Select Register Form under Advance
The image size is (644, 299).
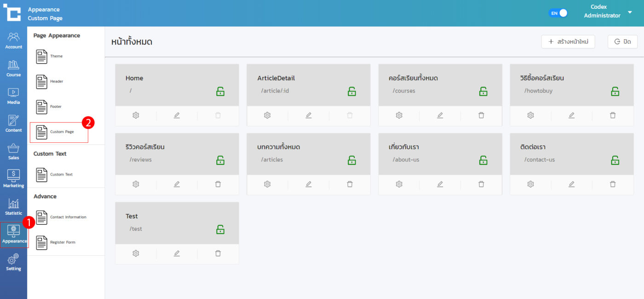(62, 242)
